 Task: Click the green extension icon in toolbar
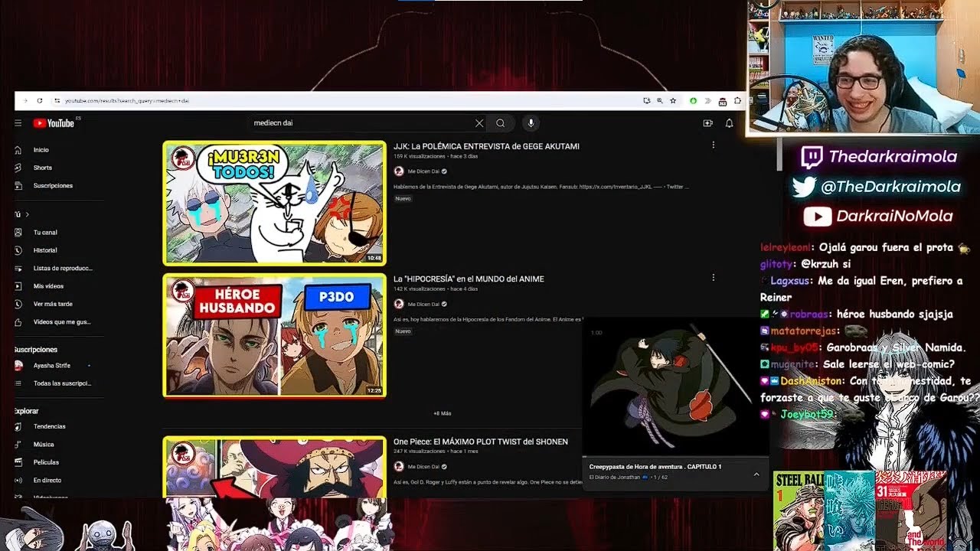(x=694, y=100)
